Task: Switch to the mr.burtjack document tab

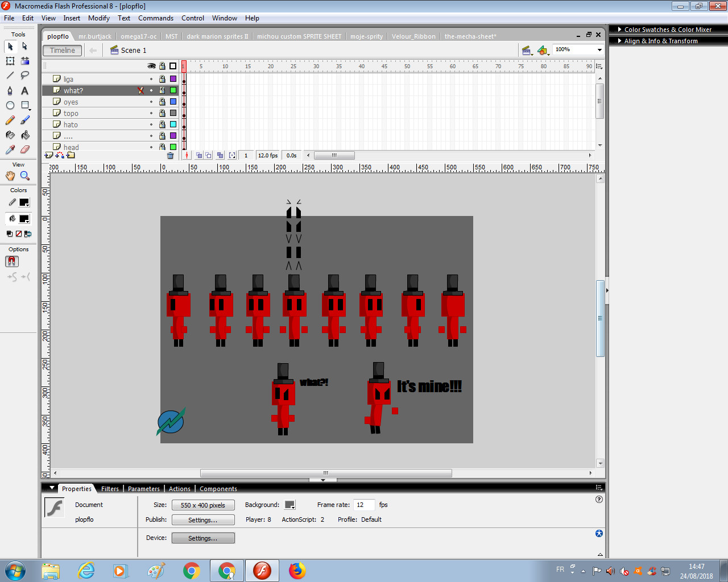Action: click(x=95, y=36)
